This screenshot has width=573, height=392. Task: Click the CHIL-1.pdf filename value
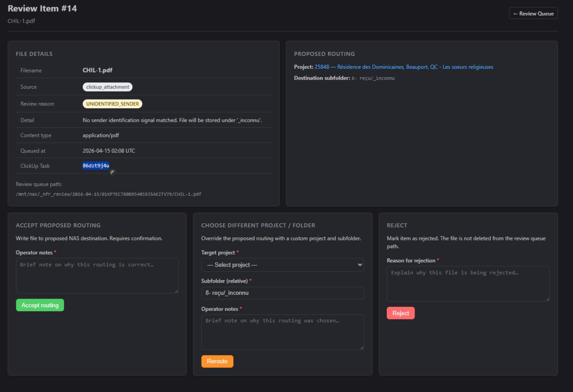pos(98,70)
